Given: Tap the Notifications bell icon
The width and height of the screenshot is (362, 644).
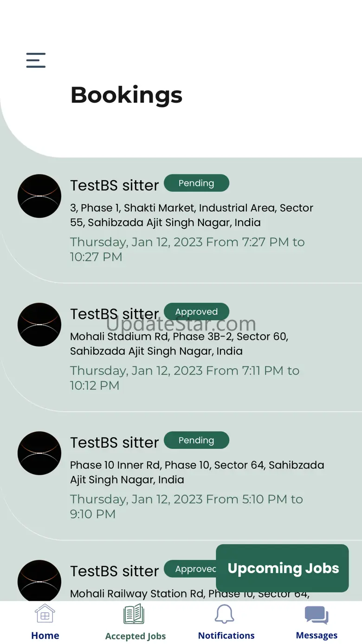Looking at the screenshot, I should click(x=225, y=614).
